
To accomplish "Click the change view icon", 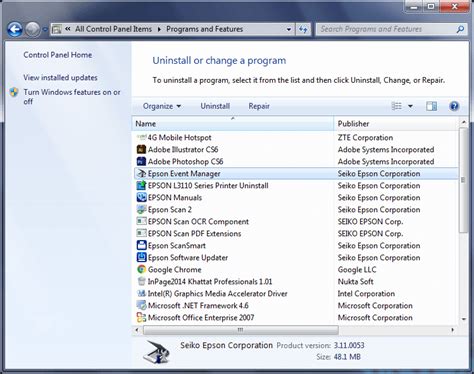I will pos(396,106).
